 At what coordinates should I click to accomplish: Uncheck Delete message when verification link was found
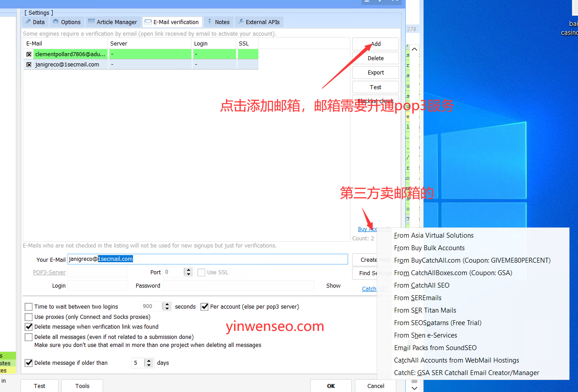click(29, 326)
